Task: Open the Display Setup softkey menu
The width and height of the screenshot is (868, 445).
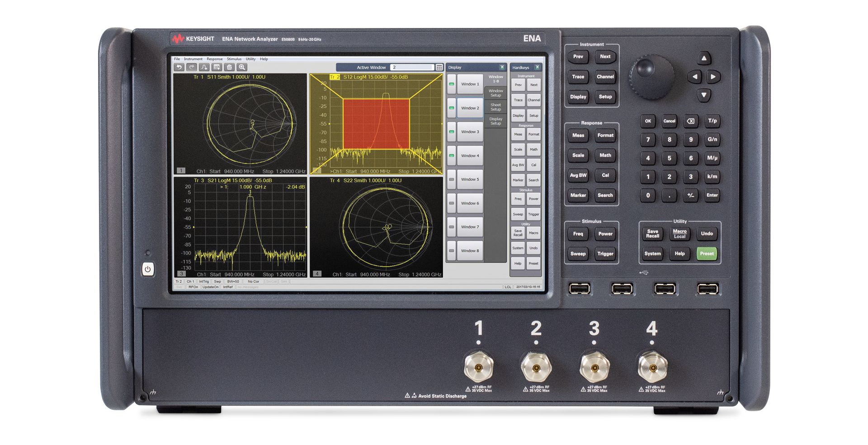Action: point(495,121)
